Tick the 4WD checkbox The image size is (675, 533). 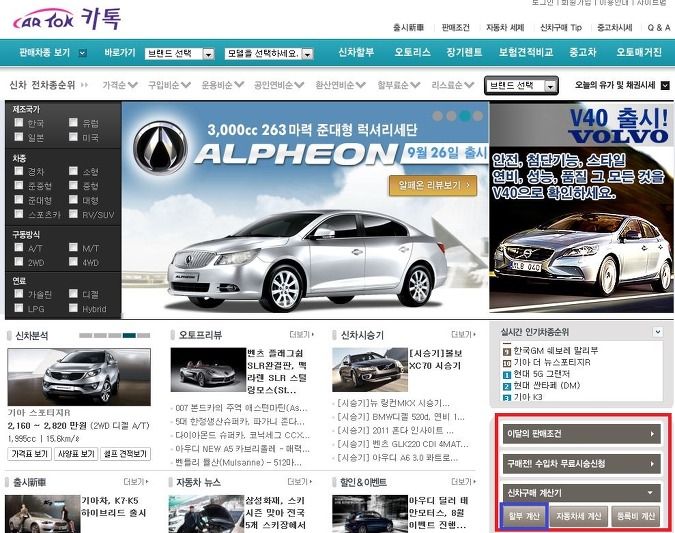(73, 261)
